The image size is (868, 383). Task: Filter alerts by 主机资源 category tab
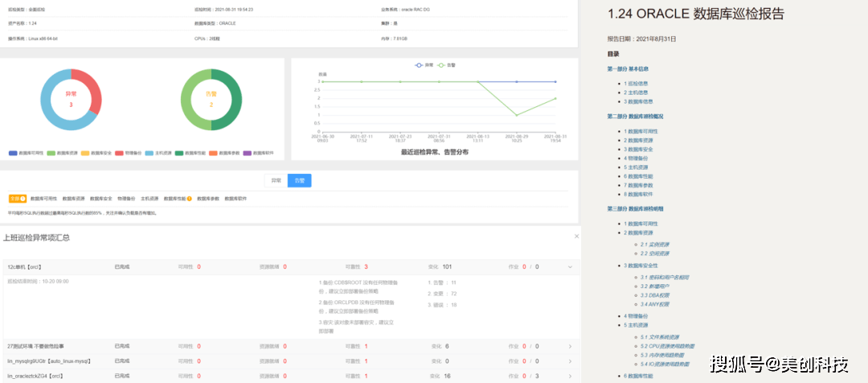tap(149, 199)
